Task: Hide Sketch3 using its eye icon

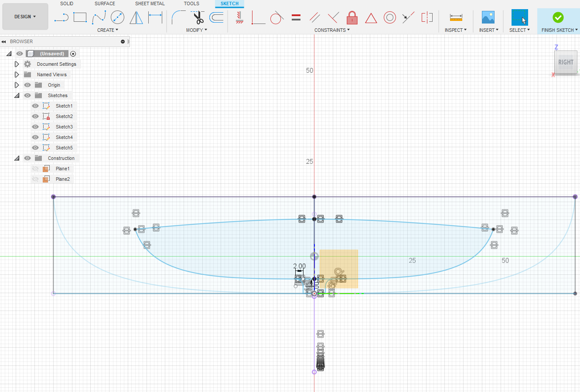Action: pos(35,127)
